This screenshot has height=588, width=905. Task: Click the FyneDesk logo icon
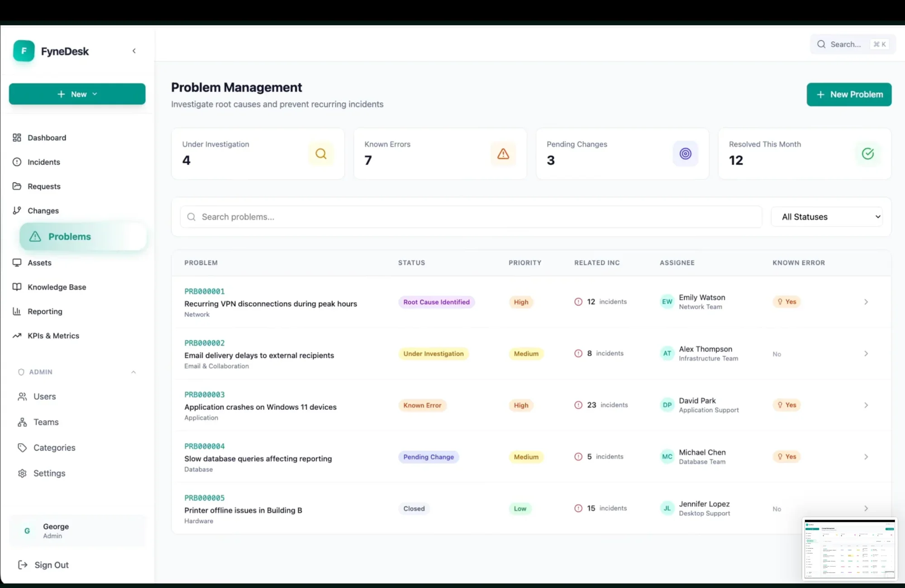[x=24, y=51]
